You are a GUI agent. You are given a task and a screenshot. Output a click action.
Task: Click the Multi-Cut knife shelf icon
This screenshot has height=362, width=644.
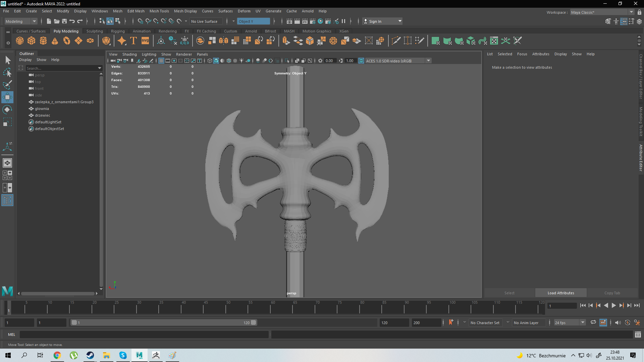pos(396,41)
